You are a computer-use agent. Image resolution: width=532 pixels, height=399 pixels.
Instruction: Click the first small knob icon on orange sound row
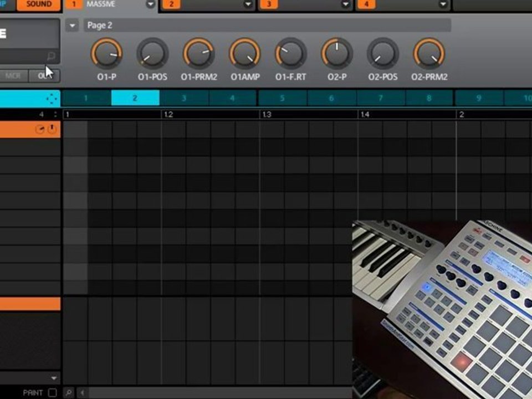(40, 129)
